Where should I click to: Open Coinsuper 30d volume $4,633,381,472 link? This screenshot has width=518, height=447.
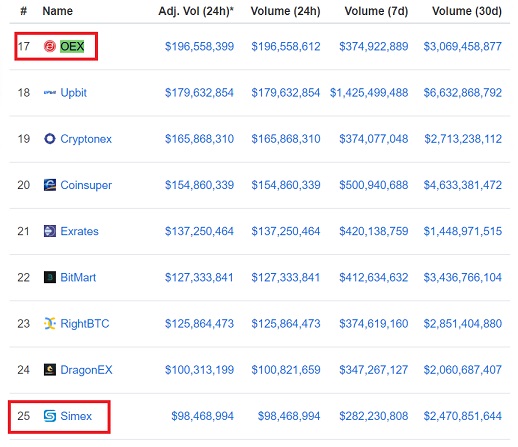tap(463, 185)
